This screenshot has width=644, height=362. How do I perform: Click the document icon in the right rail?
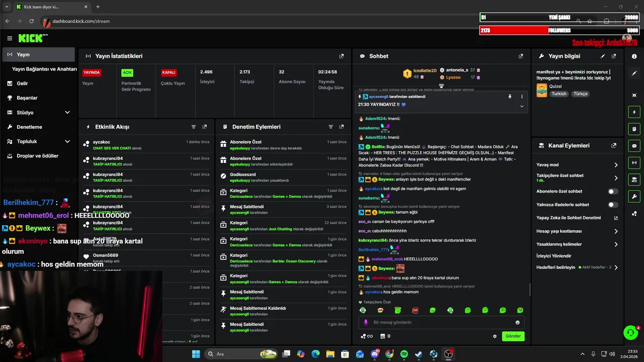[x=634, y=129]
